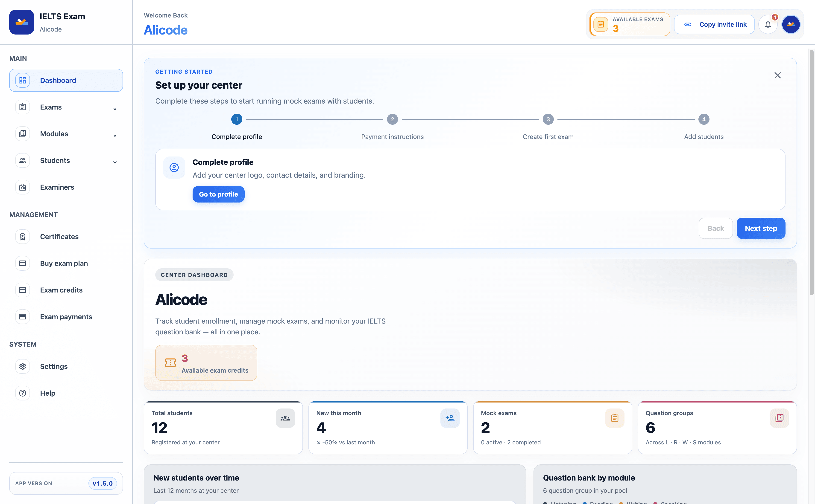This screenshot has width=815, height=504.
Task: Select step 3 Create first exam
Action: pos(548,127)
